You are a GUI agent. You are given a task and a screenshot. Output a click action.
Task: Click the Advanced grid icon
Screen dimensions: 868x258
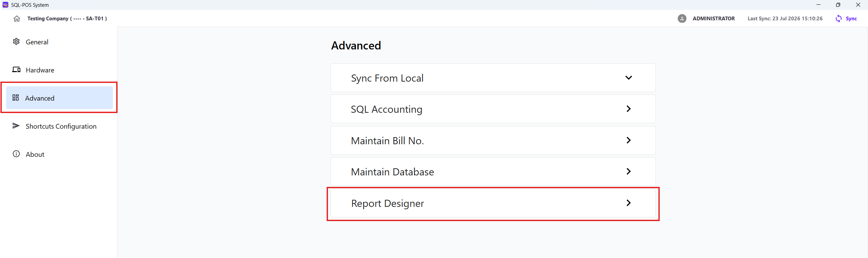tap(16, 98)
